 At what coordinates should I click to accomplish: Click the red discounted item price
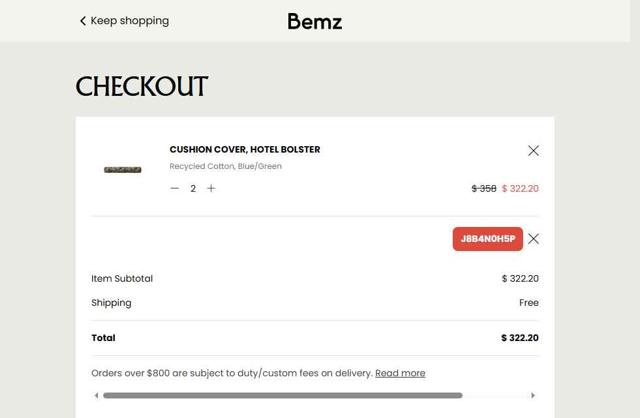(520, 188)
